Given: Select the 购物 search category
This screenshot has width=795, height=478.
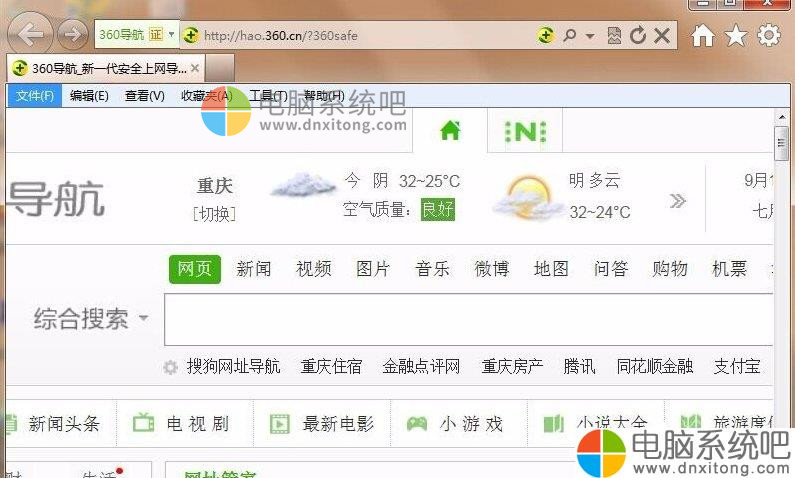Looking at the screenshot, I should pyautogui.click(x=670, y=269).
